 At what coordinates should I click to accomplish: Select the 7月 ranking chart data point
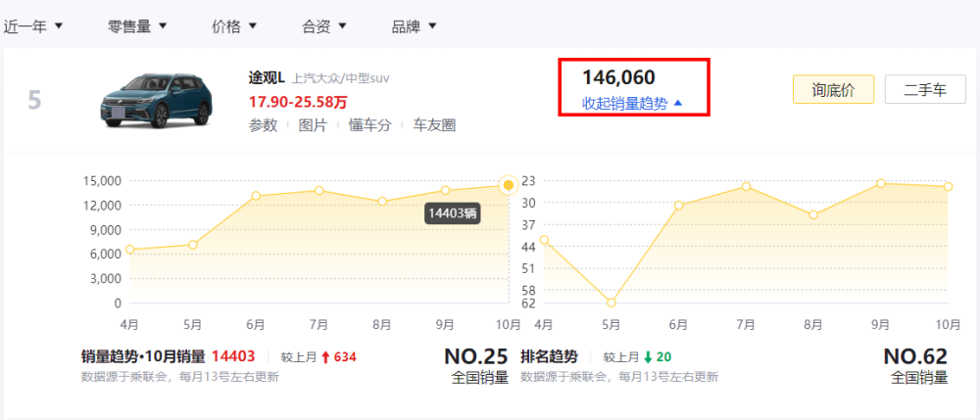coord(746,187)
